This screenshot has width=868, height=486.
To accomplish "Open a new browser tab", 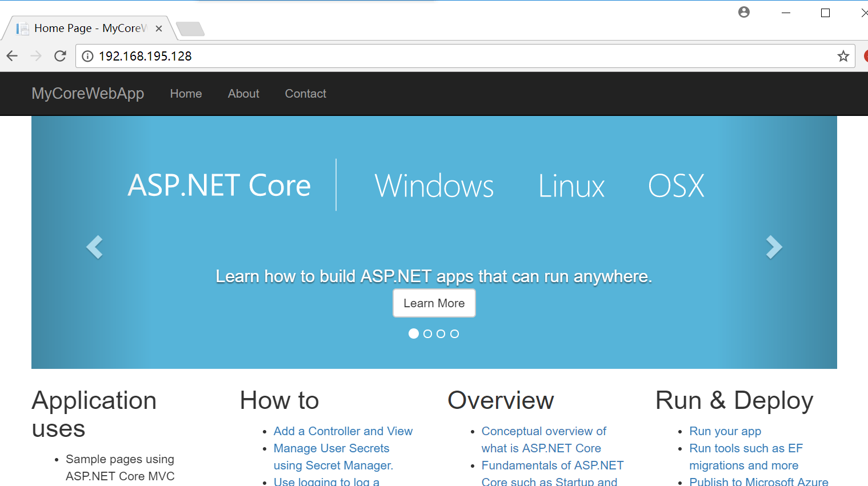I will pos(190,29).
